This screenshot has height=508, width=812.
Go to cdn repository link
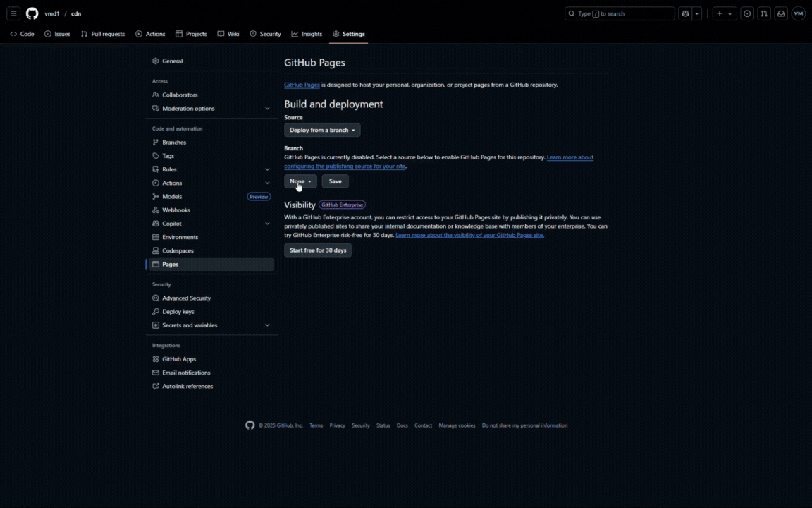point(76,13)
